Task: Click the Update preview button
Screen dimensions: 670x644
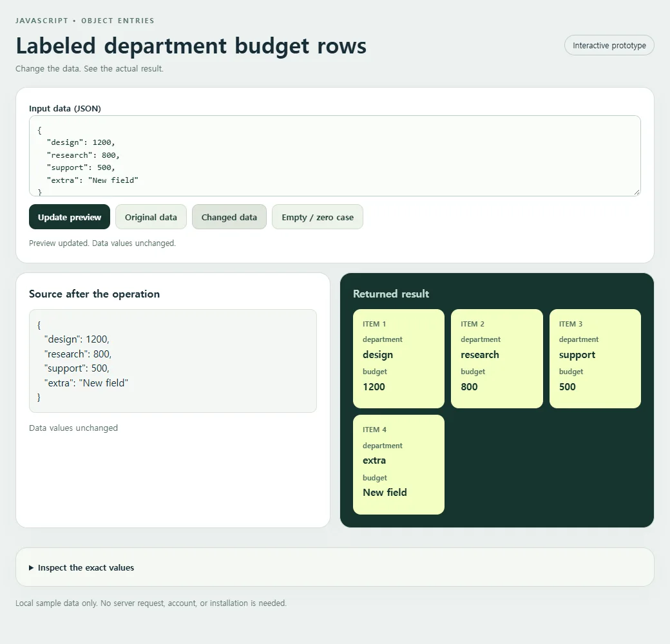Action: (70, 217)
